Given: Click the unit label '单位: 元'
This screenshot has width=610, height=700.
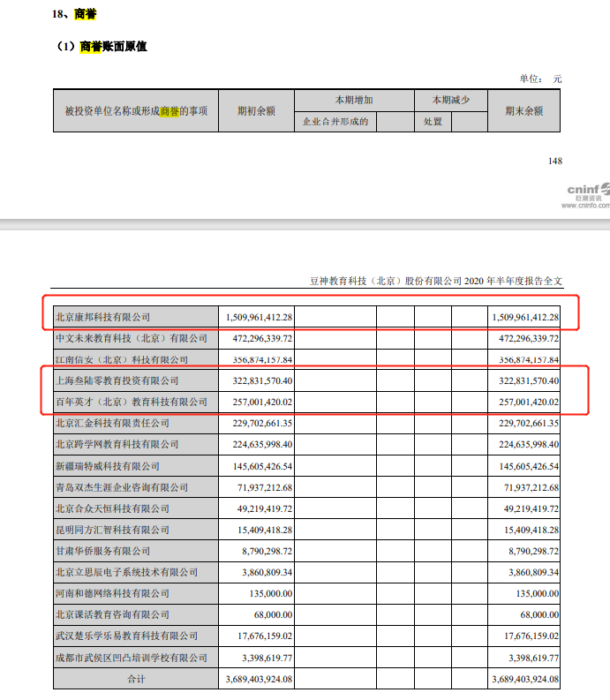Looking at the screenshot, I should [x=540, y=79].
